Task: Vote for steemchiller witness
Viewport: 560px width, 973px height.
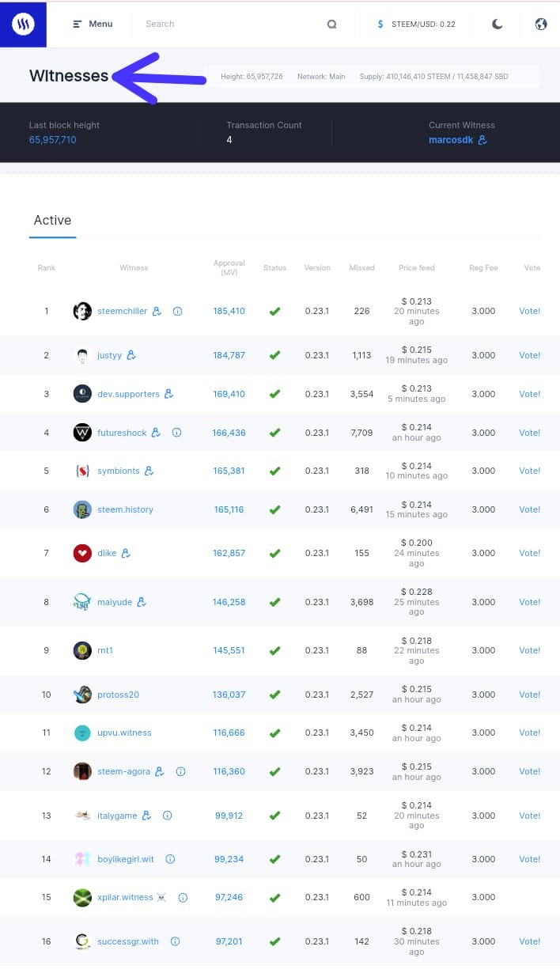Action: (530, 311)
